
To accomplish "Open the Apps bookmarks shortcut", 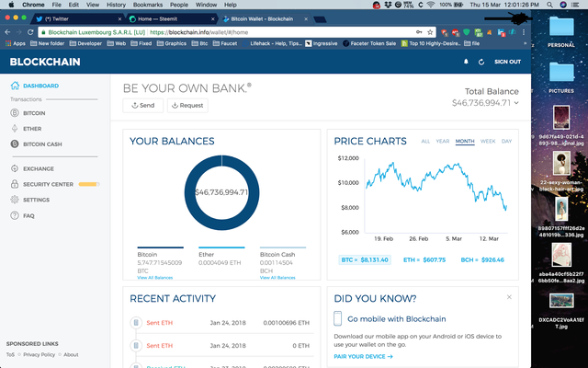I will click(16, 43).
